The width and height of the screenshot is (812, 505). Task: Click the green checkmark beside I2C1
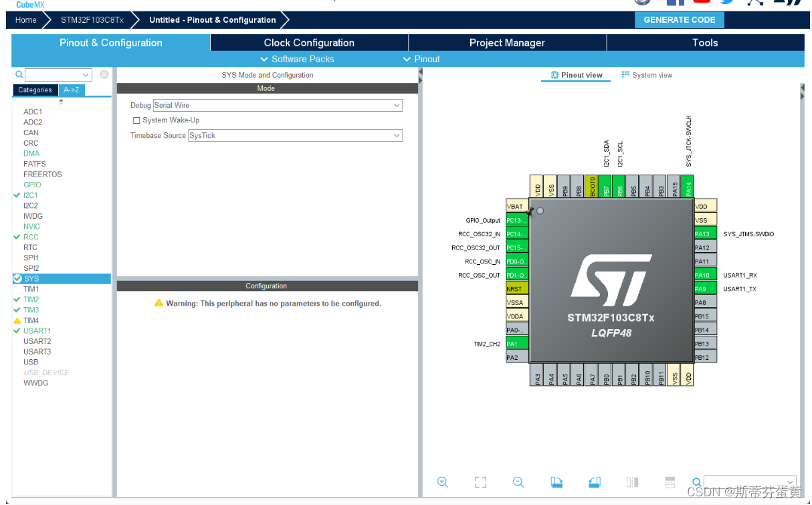pyautogui.click(x=17, y=195)
